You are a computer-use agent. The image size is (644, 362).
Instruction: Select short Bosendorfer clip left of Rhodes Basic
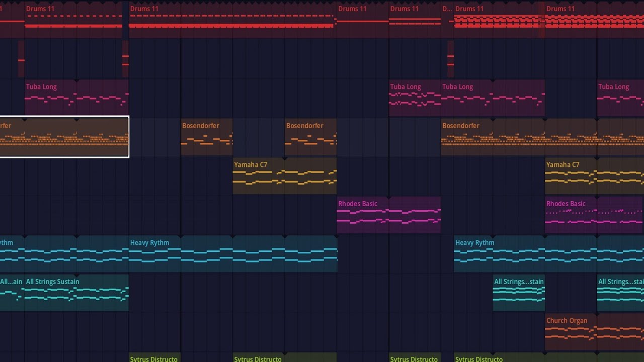(310, 137)
